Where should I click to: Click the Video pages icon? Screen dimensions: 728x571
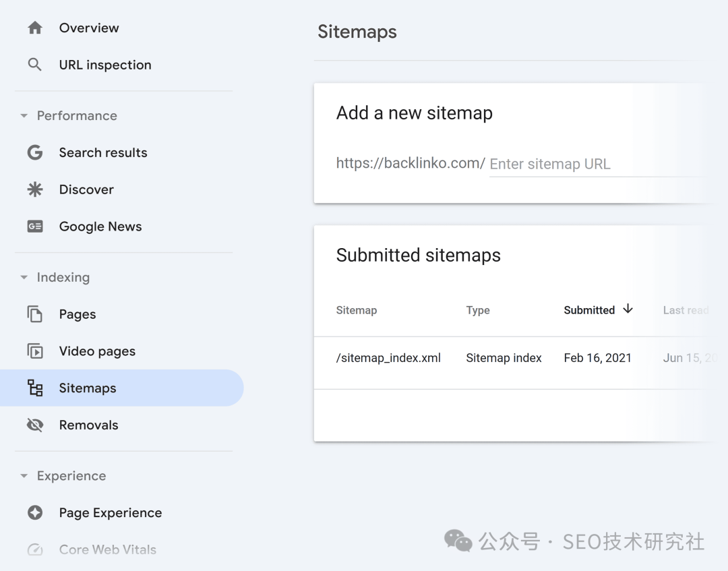[35, 351]
